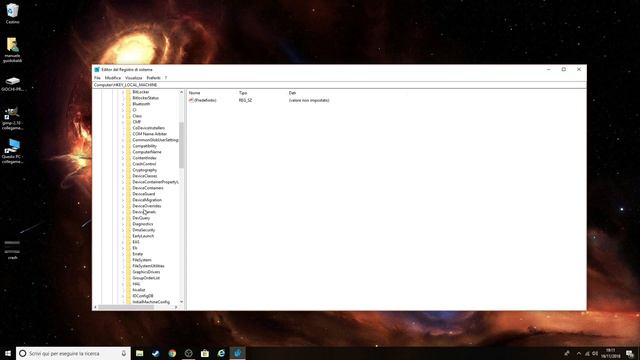Click the string value icon beside (Predefinito)

click(191, 100)
